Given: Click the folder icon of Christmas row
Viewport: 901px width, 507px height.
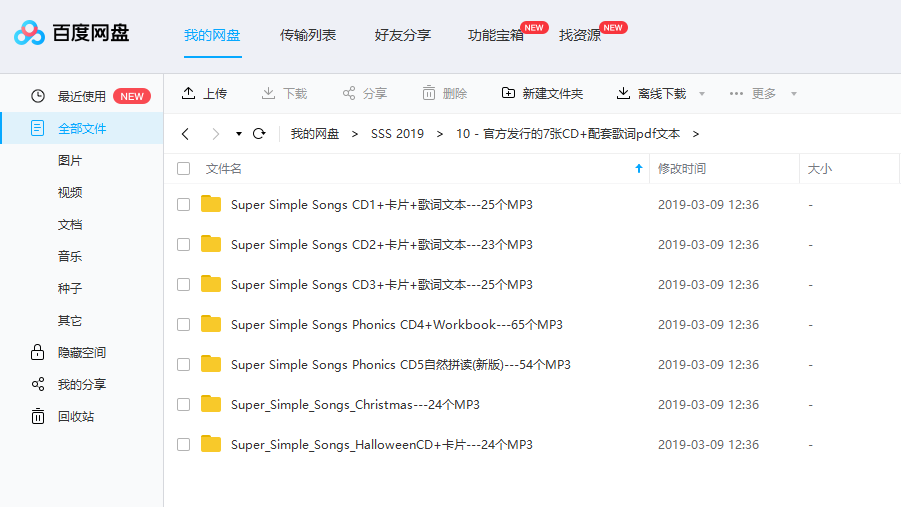Looking at the screenshot, I should pos(211,404).
